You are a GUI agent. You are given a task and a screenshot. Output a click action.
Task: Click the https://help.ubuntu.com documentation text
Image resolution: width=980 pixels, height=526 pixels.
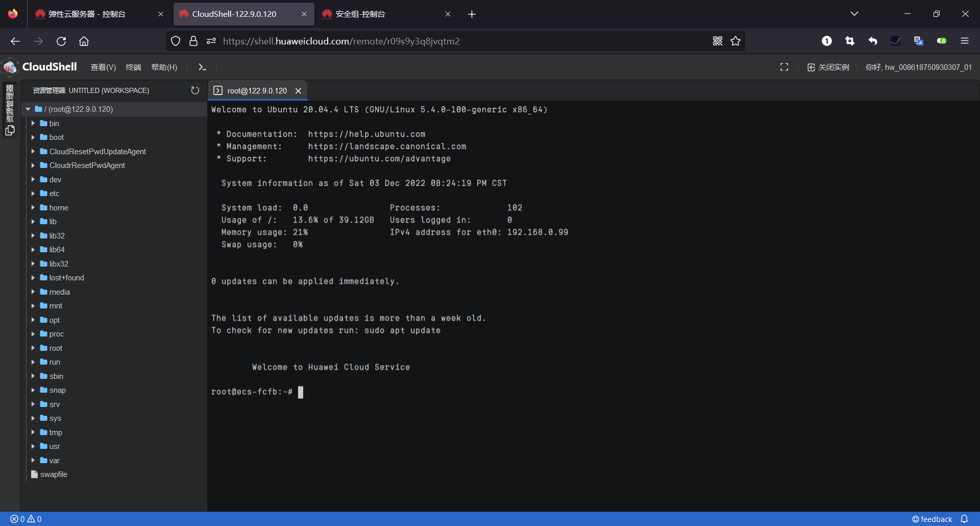click(366, 134)
